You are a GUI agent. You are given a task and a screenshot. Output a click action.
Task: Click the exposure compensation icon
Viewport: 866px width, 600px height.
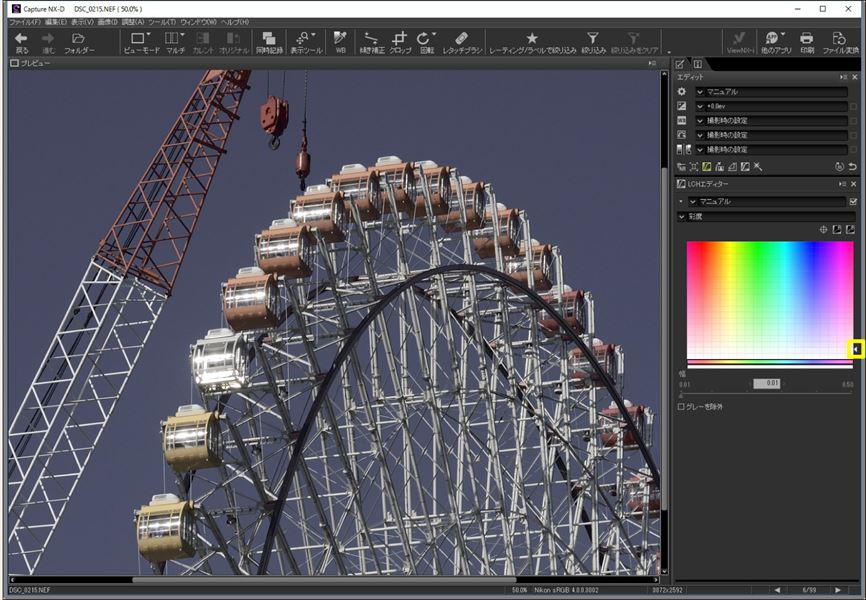(682, 106)
